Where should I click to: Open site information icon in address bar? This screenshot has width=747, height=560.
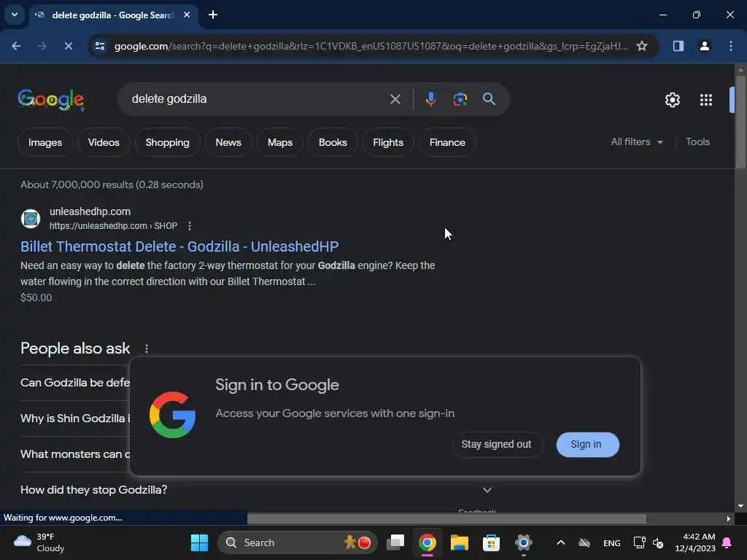pyautogui.click(x=100, y=46)
